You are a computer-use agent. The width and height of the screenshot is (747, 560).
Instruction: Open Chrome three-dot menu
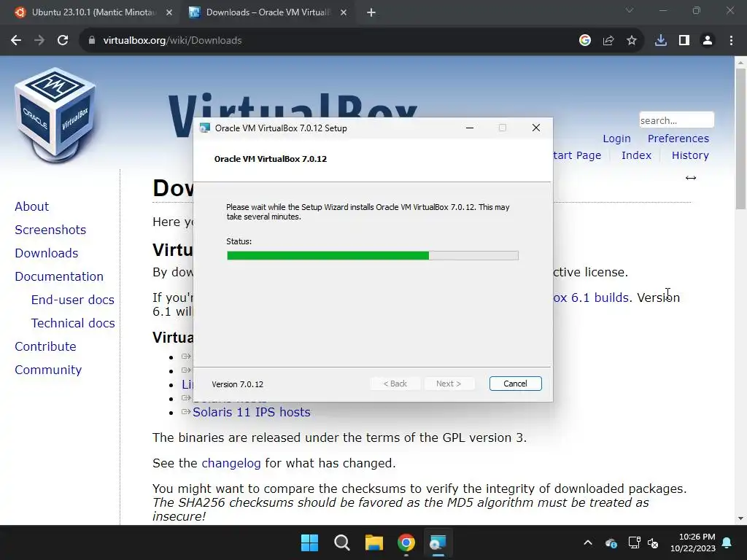tap(731, 41)
